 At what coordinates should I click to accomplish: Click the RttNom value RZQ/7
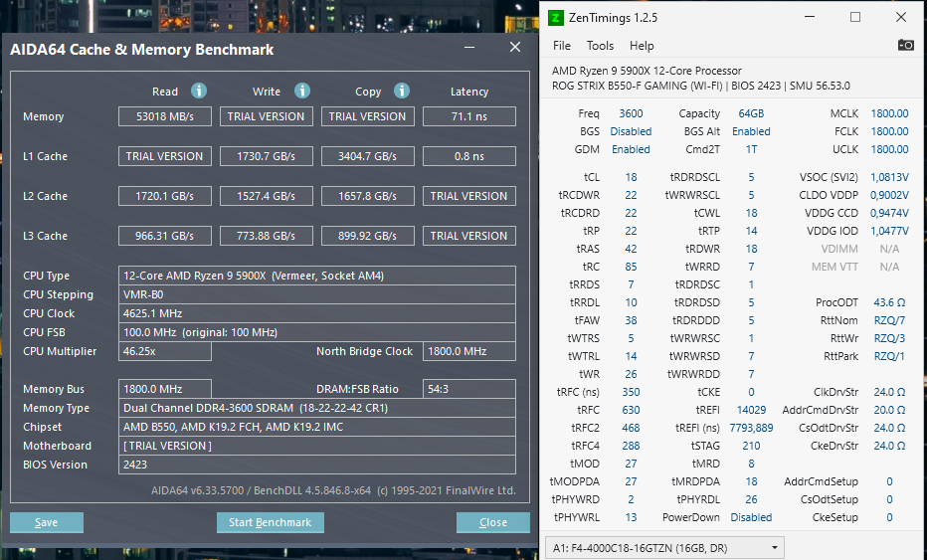click(x=889, y=320)
